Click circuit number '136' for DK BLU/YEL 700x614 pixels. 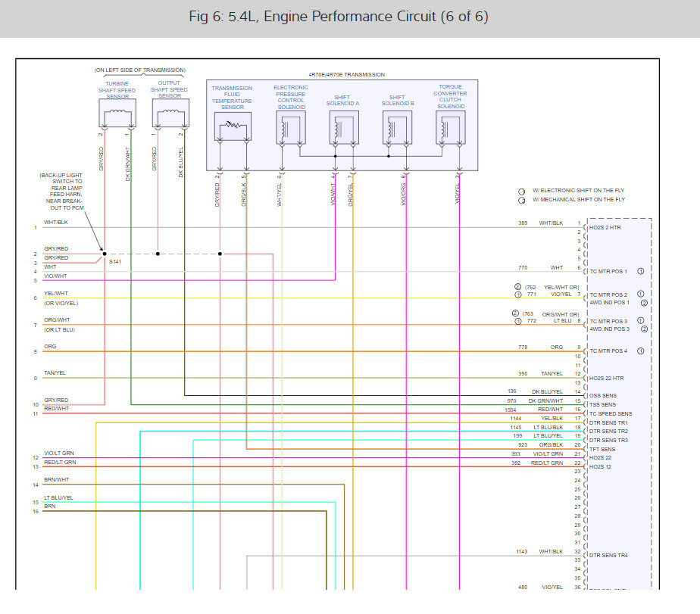pos(512,391)
